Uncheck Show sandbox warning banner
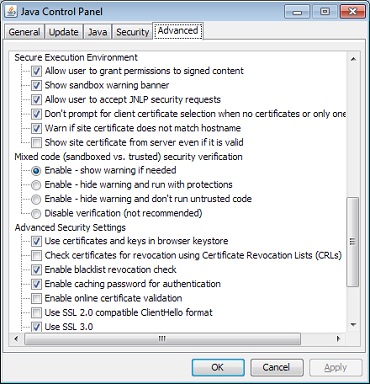This screenshot has width=370, height=384. 36,85
